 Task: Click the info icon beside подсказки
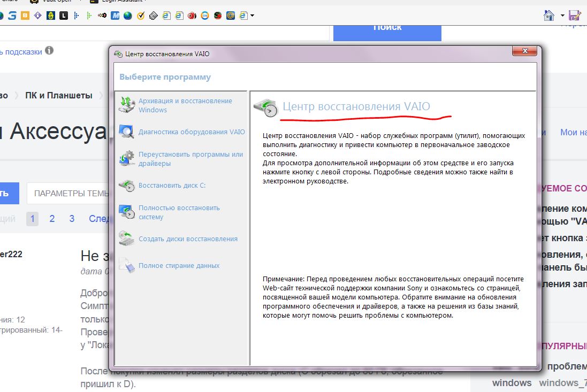coord(49,51)
